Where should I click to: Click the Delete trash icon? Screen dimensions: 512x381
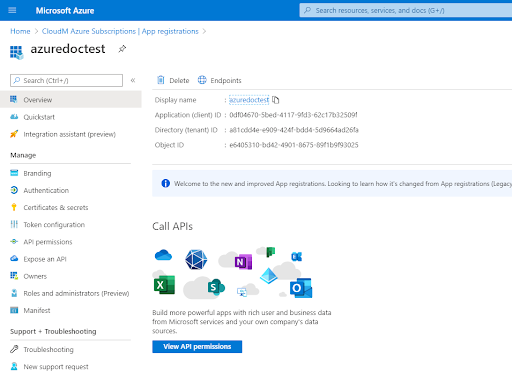click(x=161, y=80)
